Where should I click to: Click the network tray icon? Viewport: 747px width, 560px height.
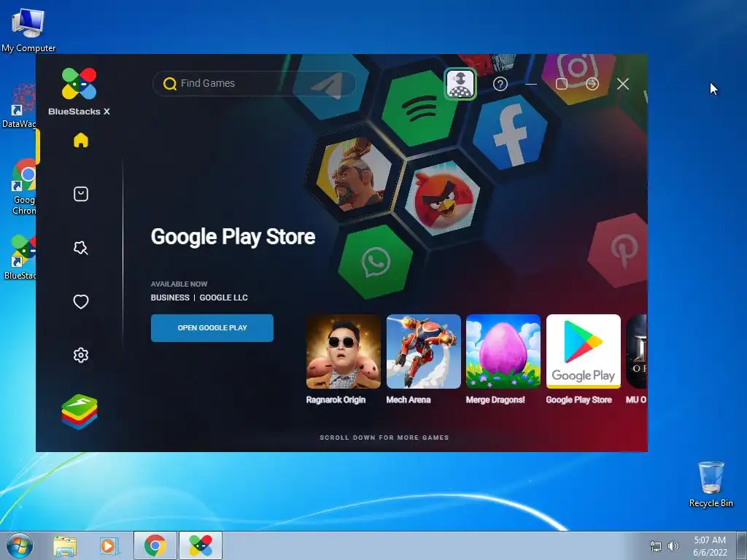(656, 546)
